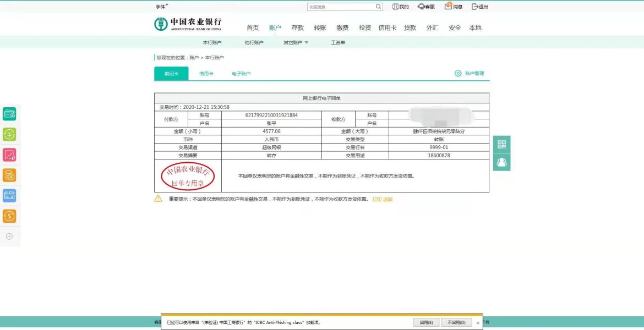This screenshot has height=330, width=644.
Task: Click the online customer service person icon
Action: click(501, 162)
